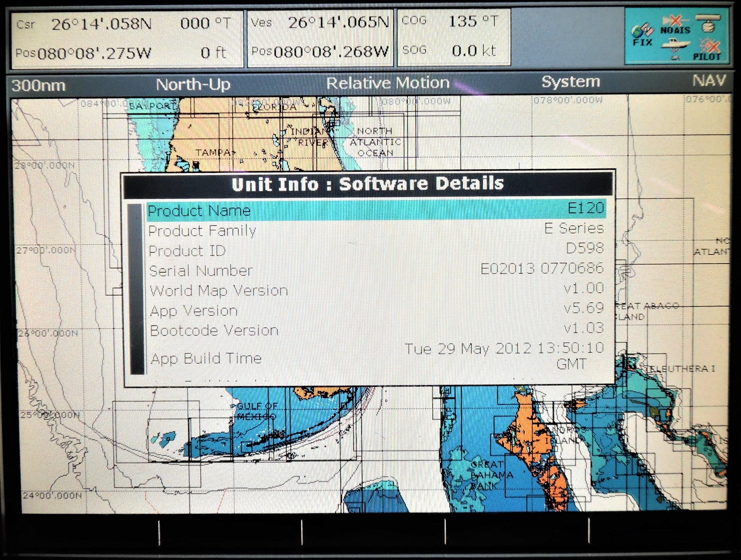
Task: Select the chart card hand icon
Action: [709, 23]
